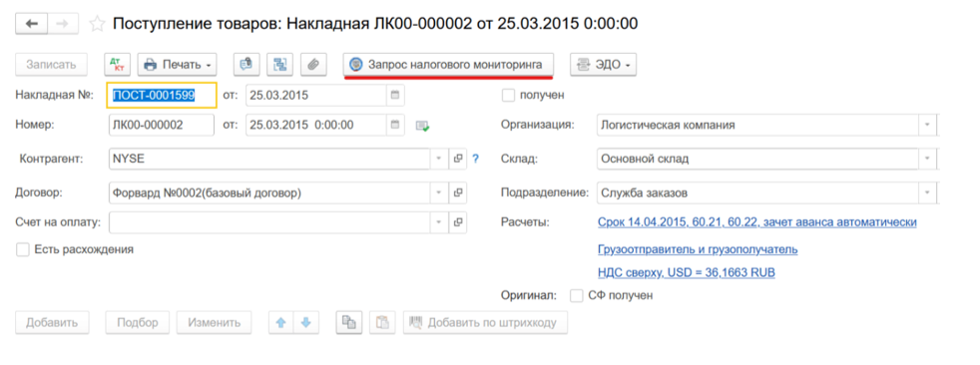
Task: Copy rows with the copy icon
Action: 348,323
